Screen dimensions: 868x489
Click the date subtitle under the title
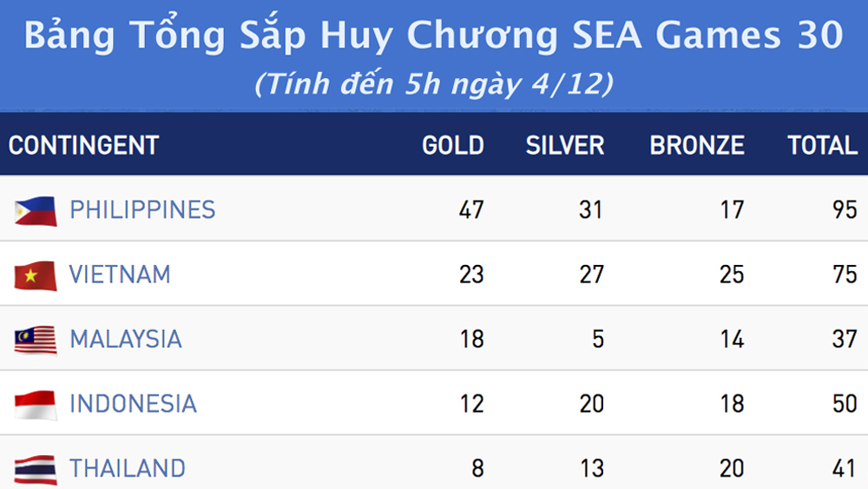click(x=434, y=84)
